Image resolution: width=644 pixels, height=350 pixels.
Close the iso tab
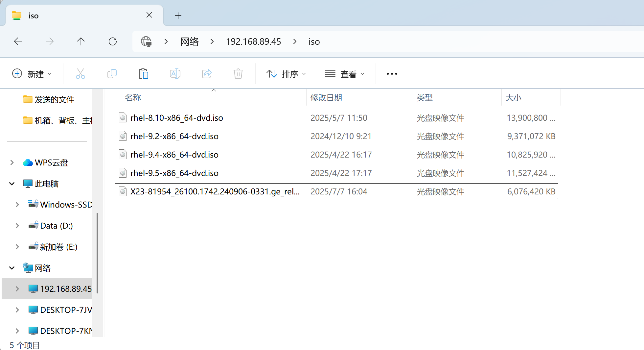149,15
